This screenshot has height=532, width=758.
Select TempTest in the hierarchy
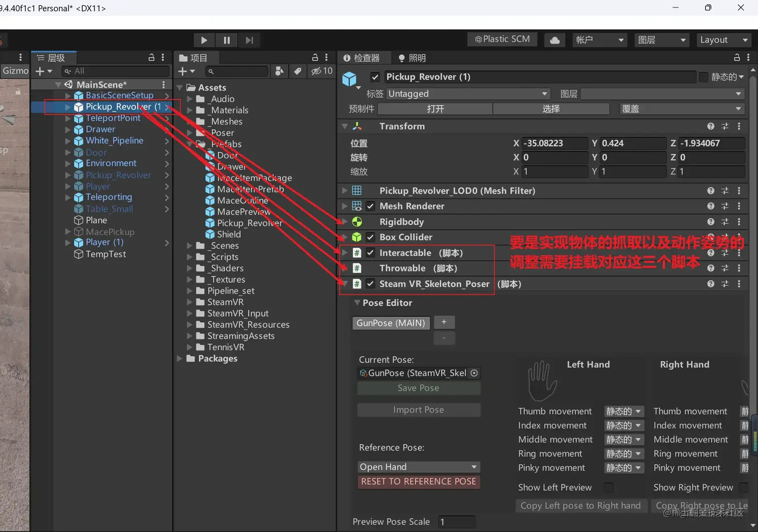pos(106,254)
